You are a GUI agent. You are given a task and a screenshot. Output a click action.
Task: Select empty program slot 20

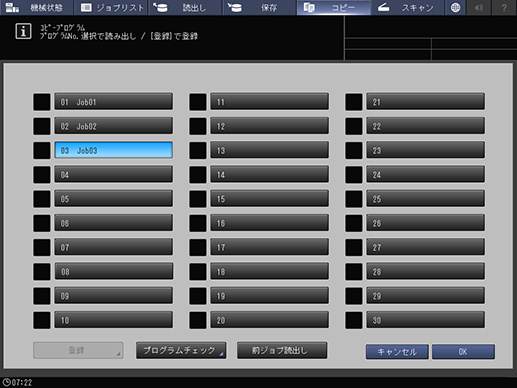coord(269,320)
